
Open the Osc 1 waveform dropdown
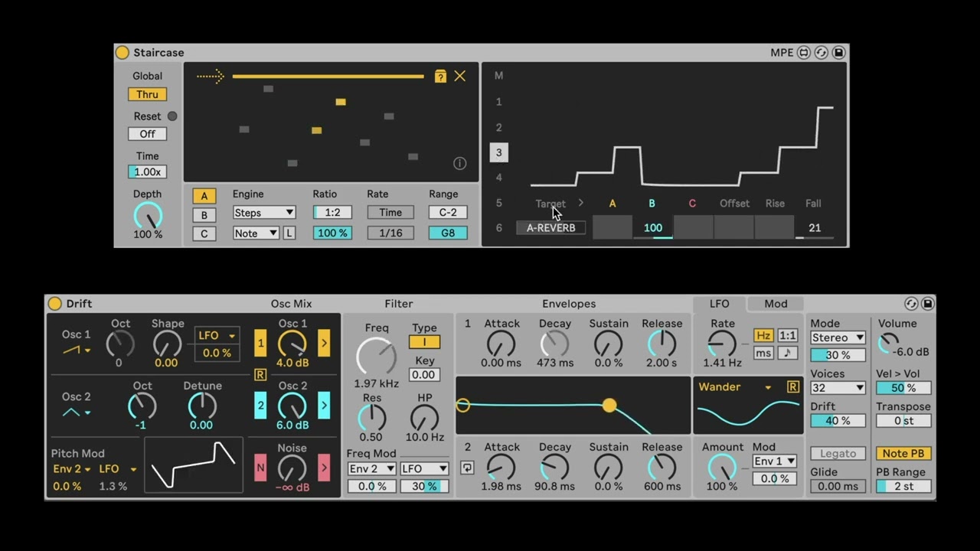click(x=76, y=350)
